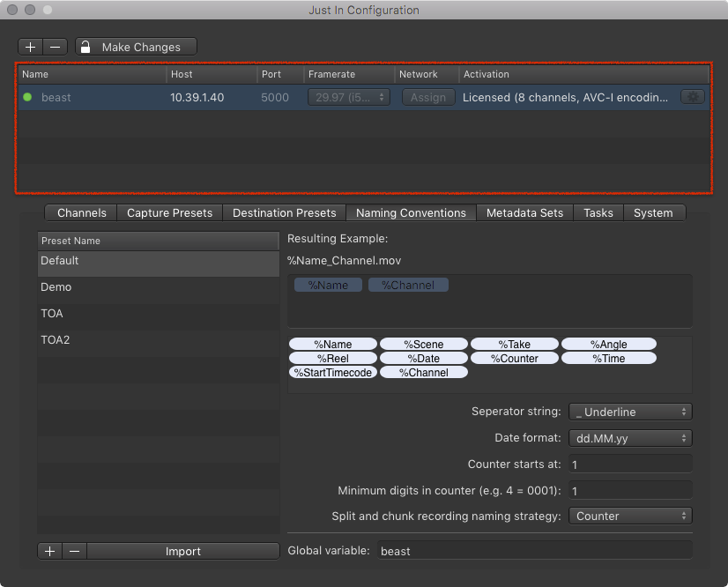Viewport: 728px width, 587px height.
Task: Select the Naming Conventions tab
Action: pyautogui.click(x=411, y=212)
